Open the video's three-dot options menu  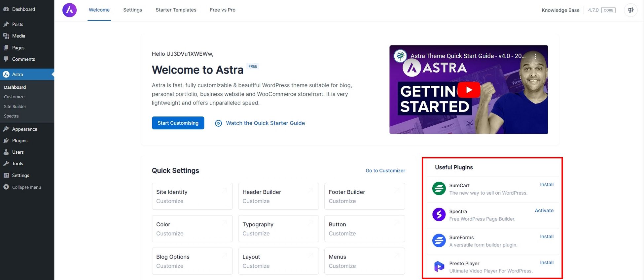(535, 56)
